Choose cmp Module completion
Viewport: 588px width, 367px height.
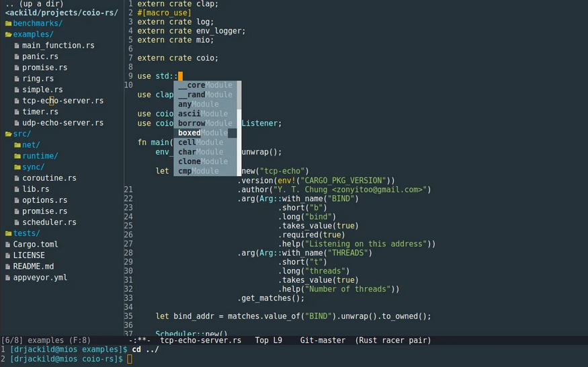[x=205, y=171]
